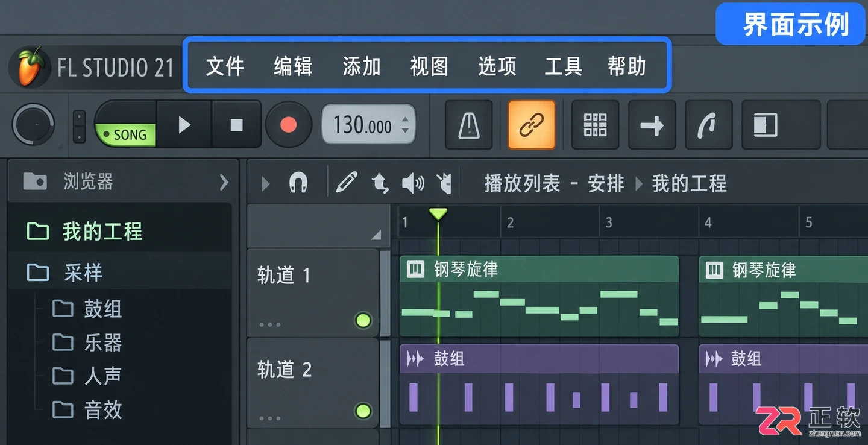
Task: Toggle the metronome icon
Action: click(x=469, y=125)
